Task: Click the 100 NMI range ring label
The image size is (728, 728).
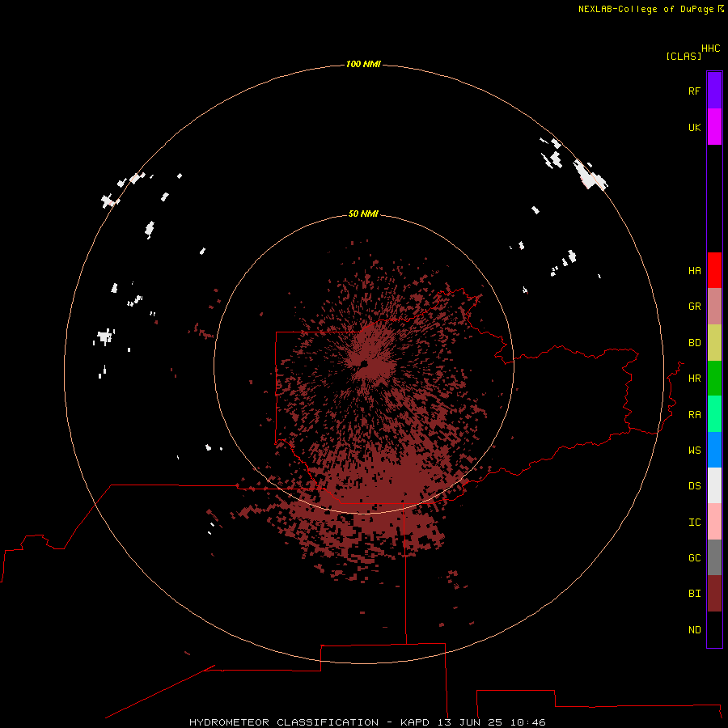Action: 363,64
